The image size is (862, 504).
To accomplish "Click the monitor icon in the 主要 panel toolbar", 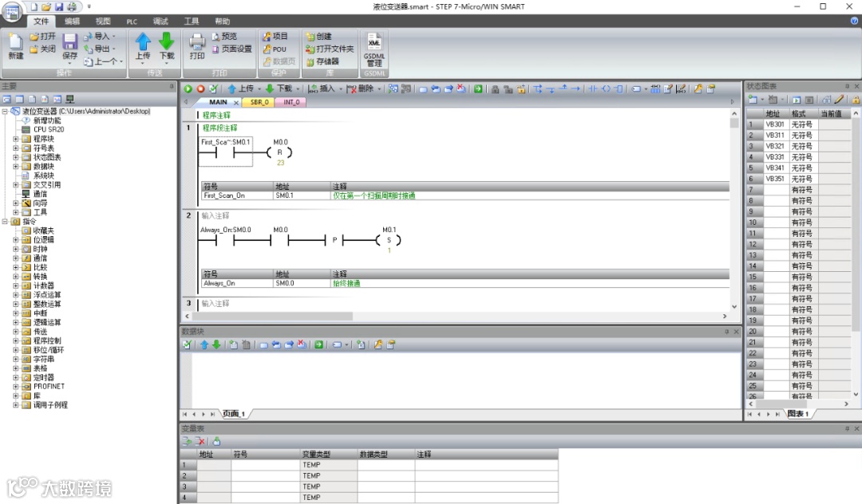I will [69, 100].
